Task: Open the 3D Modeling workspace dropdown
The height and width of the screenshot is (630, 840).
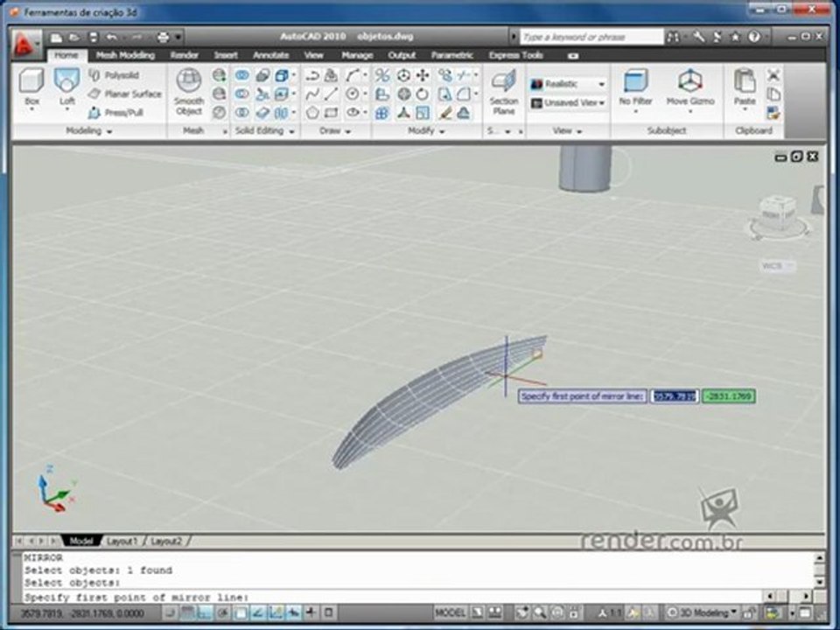Action: [x=702, y=612]
